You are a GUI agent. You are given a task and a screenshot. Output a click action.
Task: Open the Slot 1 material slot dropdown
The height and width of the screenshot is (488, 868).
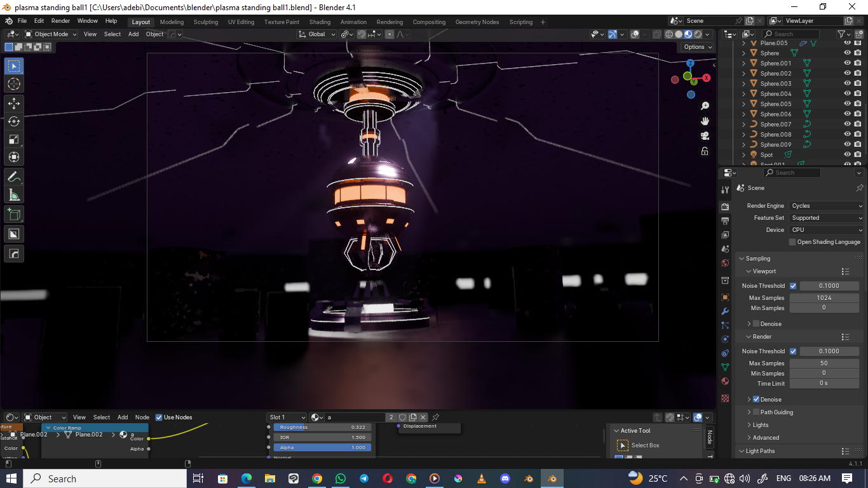(287, 417)
